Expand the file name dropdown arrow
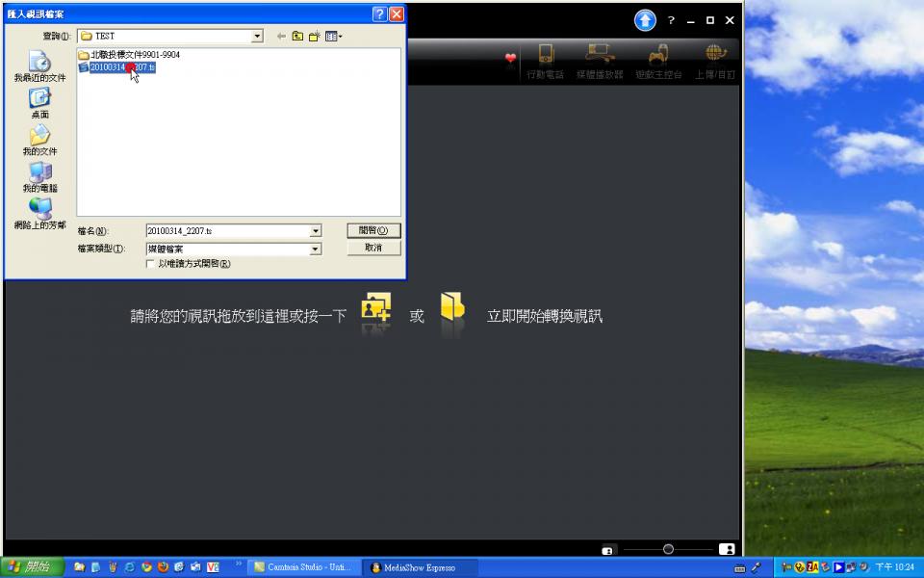The width and height of the screenshot is (924, 578). tap(315, 231)
